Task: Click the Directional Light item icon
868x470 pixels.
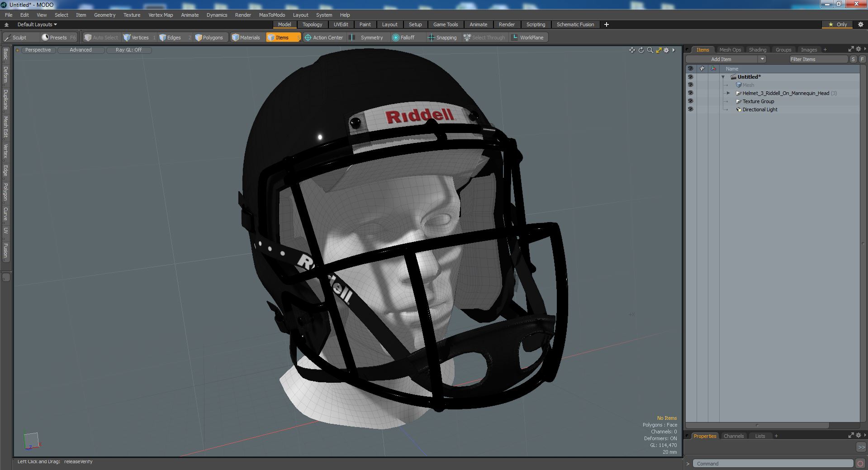Action: [739, 109]
